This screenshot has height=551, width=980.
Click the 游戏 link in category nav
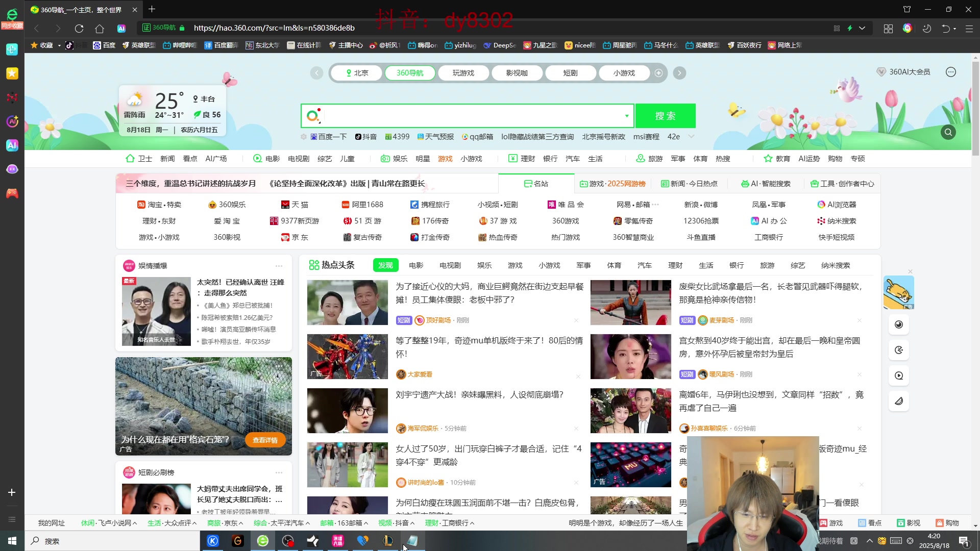[445, 159]
